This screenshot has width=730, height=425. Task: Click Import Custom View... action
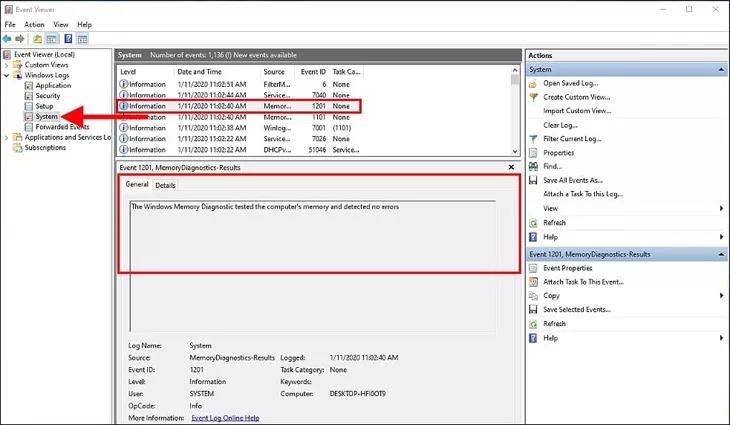577,111
